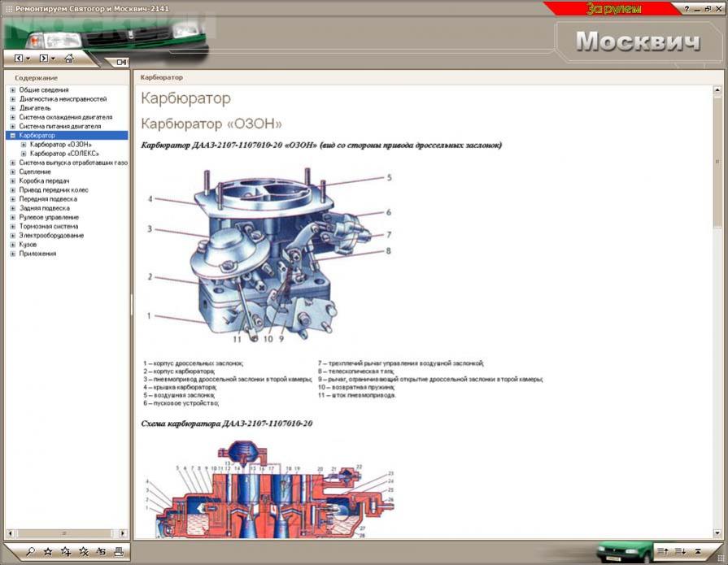Viewport: 728px width, 565px height.
Task: Go to the home page
Action: 69,59
